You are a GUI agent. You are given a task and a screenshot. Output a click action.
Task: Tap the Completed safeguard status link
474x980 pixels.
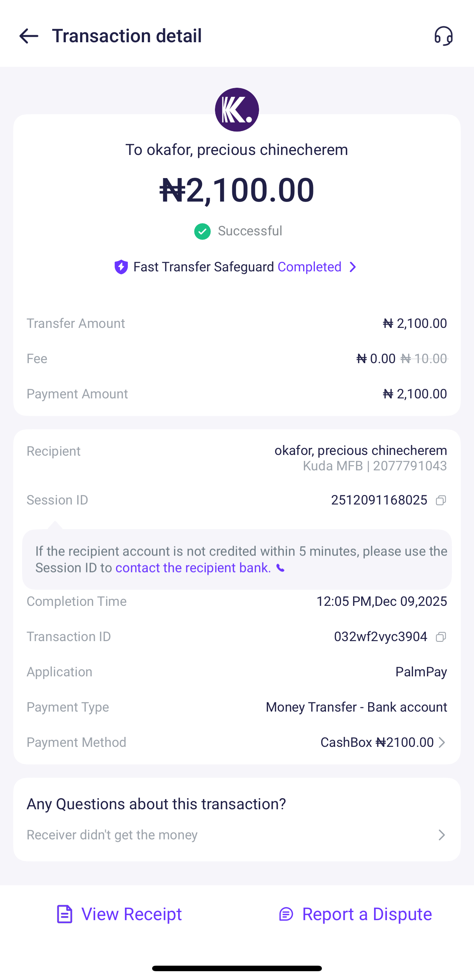(x=309, y=267)
